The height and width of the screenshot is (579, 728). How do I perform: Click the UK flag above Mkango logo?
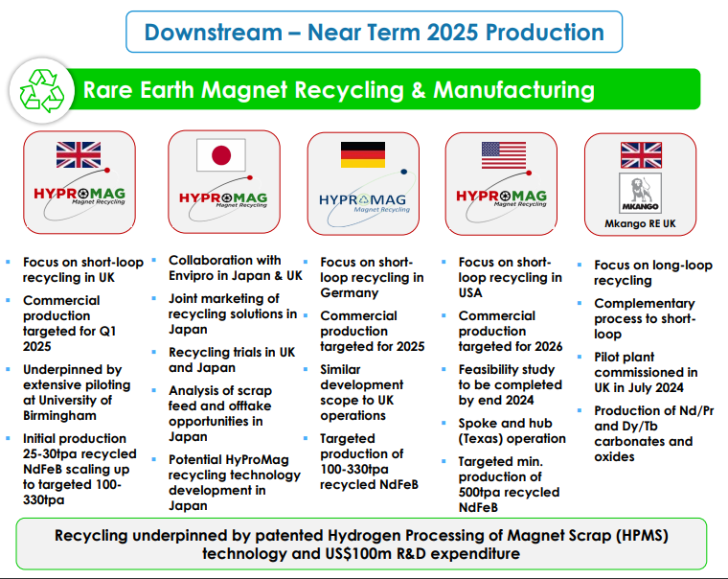click(x=641, y=155)
